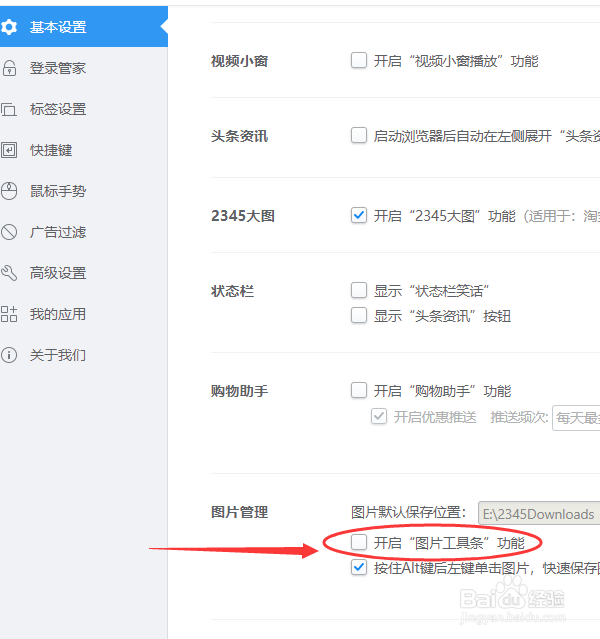
Task: Open the 登录管家 section
Action: [84, 68]
